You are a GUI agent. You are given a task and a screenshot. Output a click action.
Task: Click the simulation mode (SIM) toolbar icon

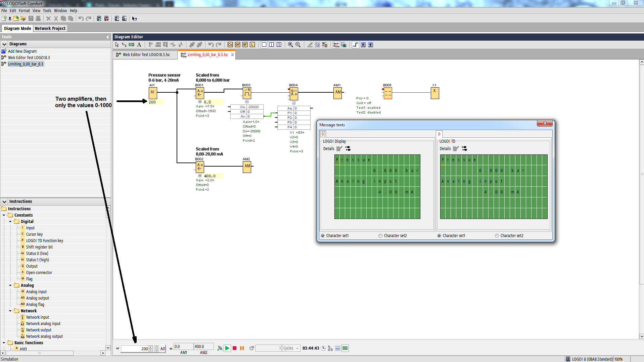coord(336,45)
